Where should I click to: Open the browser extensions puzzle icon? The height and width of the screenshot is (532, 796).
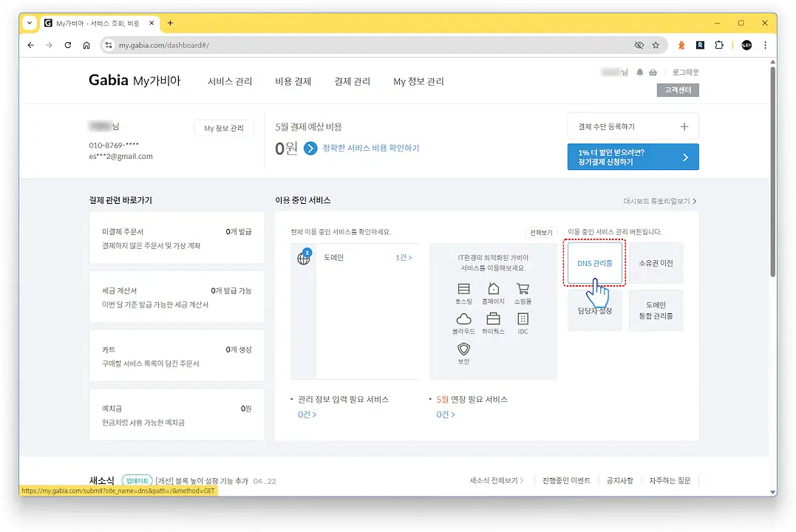pos(719,45)
